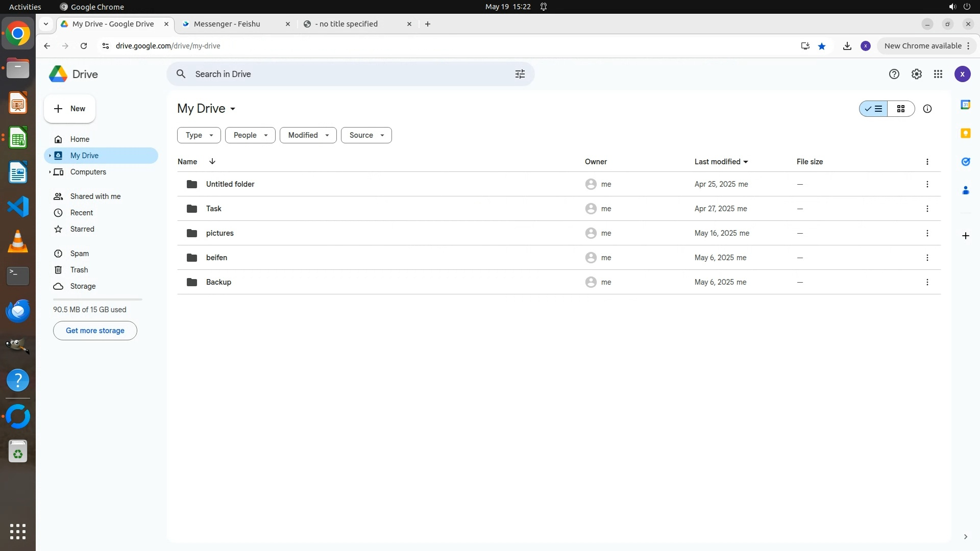Switch to Messenger - Feishu tab
The image size is (980, 551).
(x=227, y=24)
